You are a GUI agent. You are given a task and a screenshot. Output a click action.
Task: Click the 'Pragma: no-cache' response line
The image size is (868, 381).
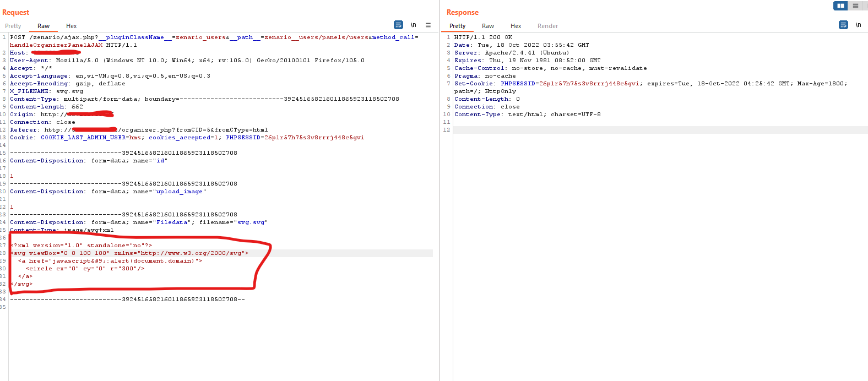[485, 76]
